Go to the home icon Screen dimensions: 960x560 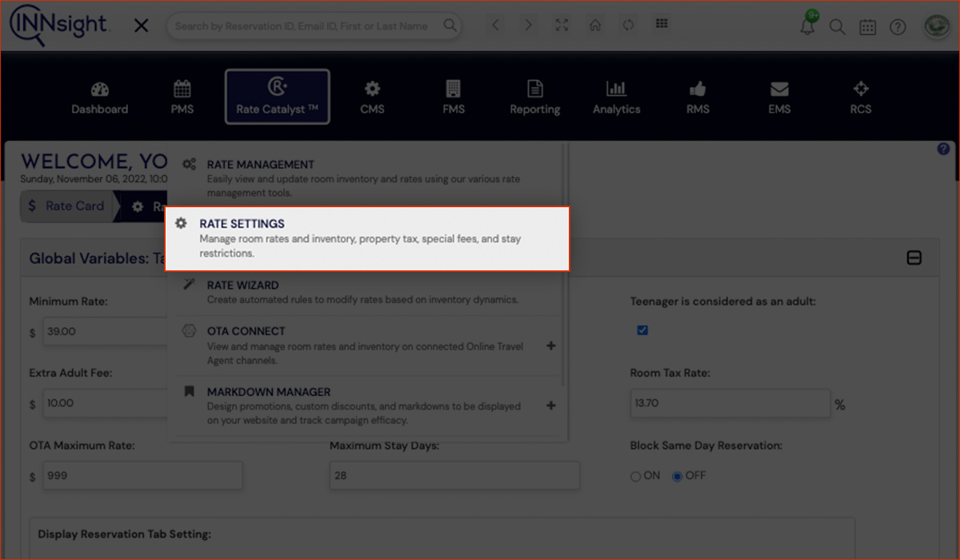[x=594, y=25]
